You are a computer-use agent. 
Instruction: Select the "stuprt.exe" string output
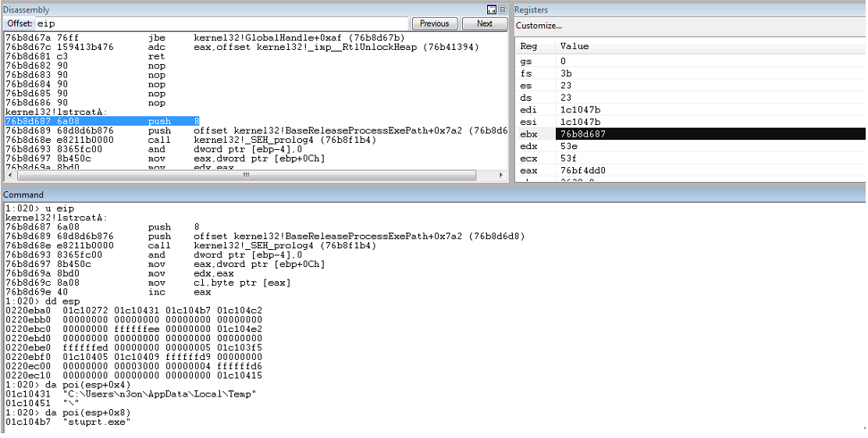[x=97, y=422]
